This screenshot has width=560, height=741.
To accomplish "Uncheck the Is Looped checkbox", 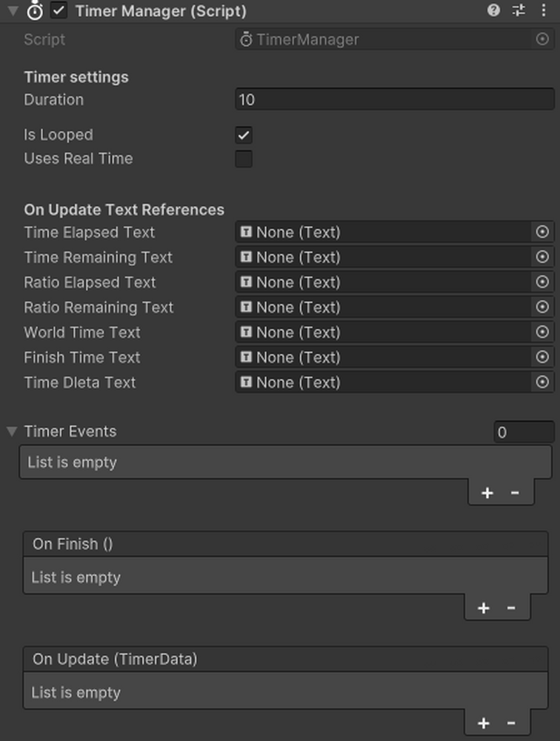I will point(244,135).
